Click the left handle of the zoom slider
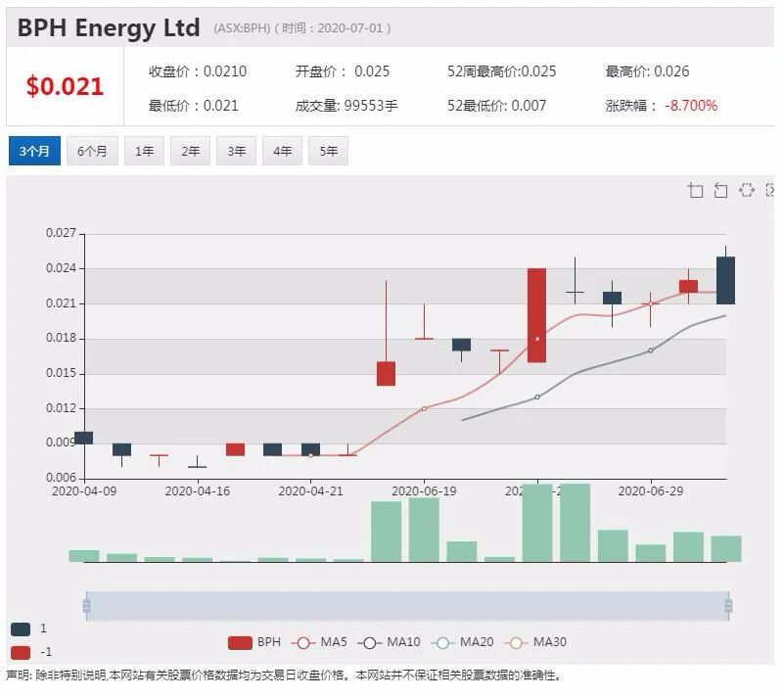 86,606
